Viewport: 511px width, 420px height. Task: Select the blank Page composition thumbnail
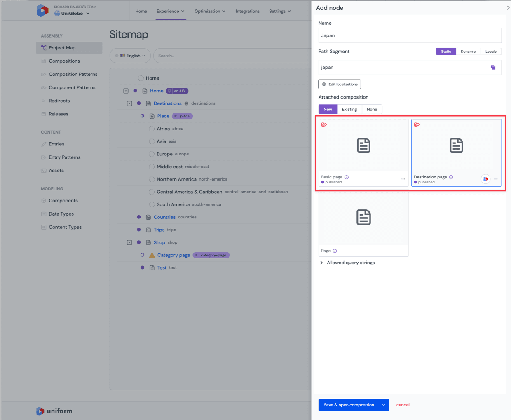click(363, 217)
